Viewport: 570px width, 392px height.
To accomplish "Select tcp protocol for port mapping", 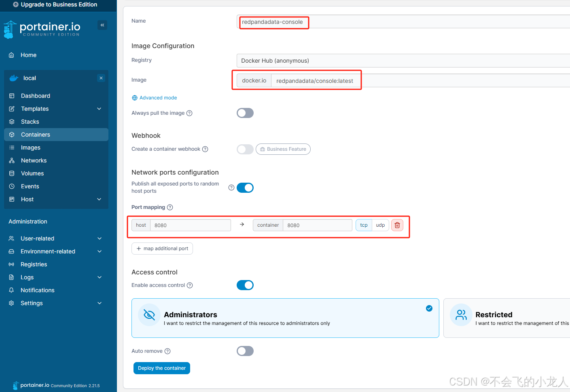I will (364, 225).
